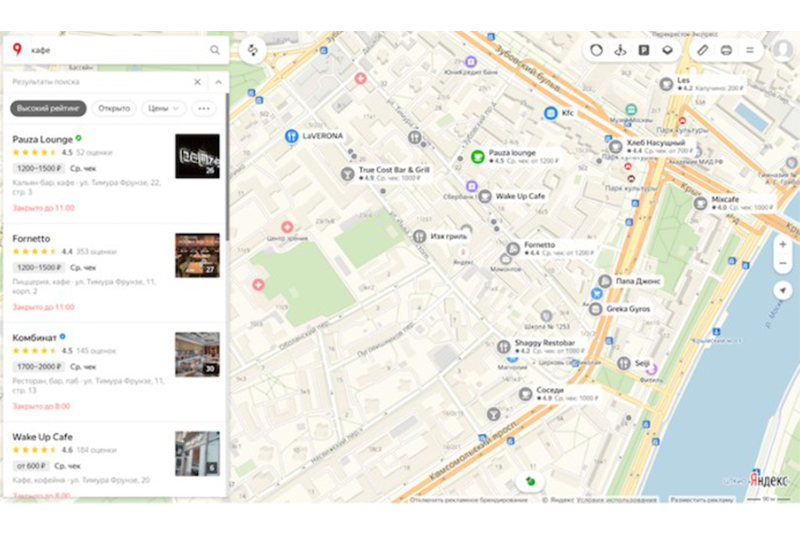The height and width of the screenshot is (533, 800).
Task: Open the Wake Up Cafe listing title
Action: click(42, 437)
